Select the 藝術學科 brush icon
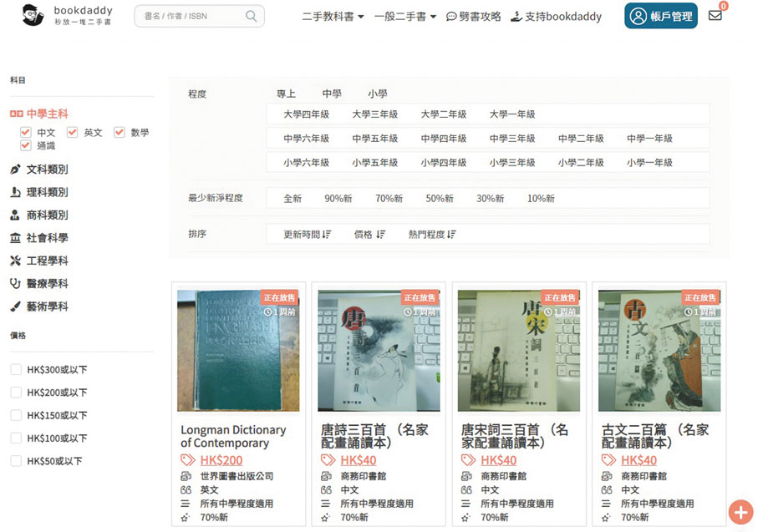Screen dimensions: 758x532 pyautogui.click(x=15, y=307)
